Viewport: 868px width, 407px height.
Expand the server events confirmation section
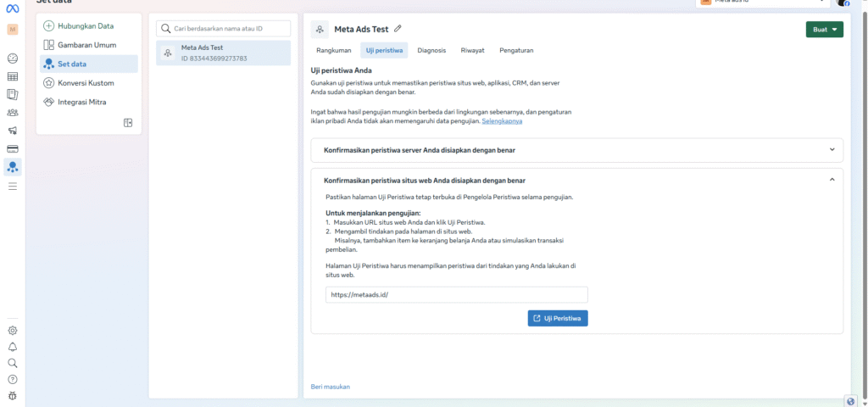tap(832, 150)
